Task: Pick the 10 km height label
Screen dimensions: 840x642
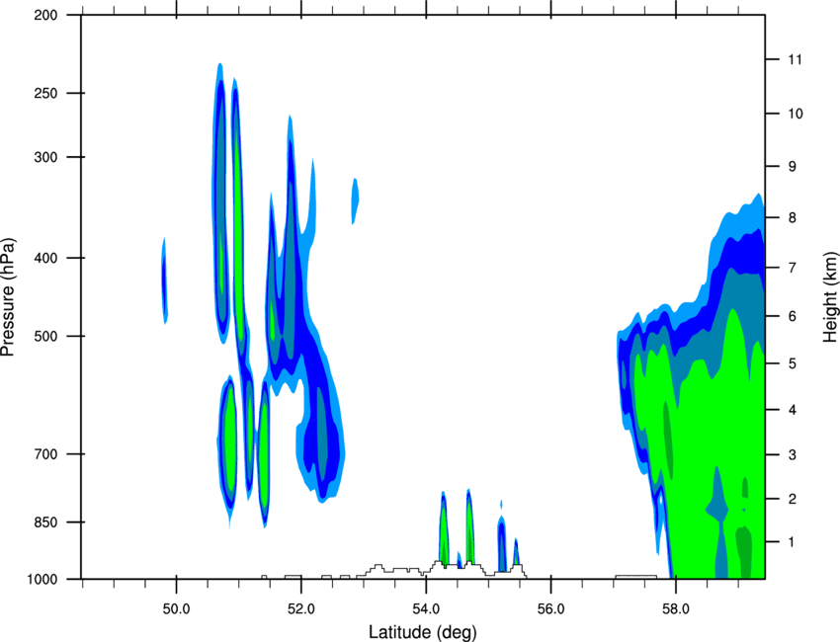Action: click(795, 114)
